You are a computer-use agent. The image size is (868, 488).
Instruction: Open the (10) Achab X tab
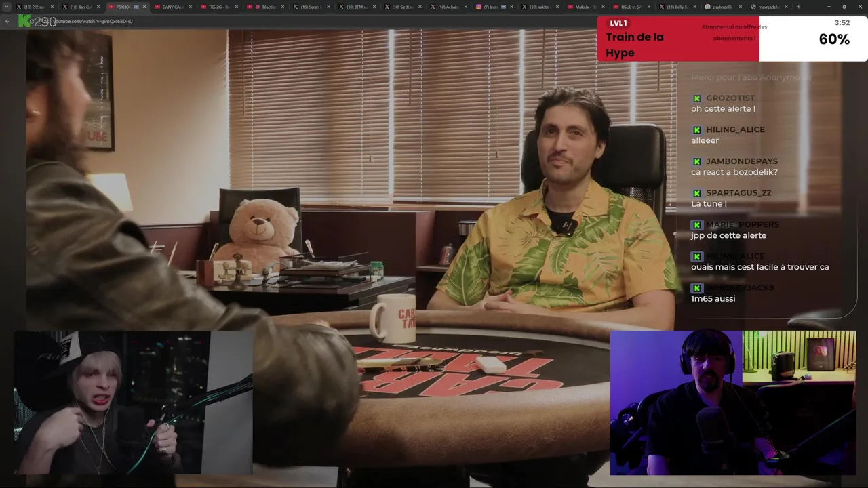tap(450, 7)
